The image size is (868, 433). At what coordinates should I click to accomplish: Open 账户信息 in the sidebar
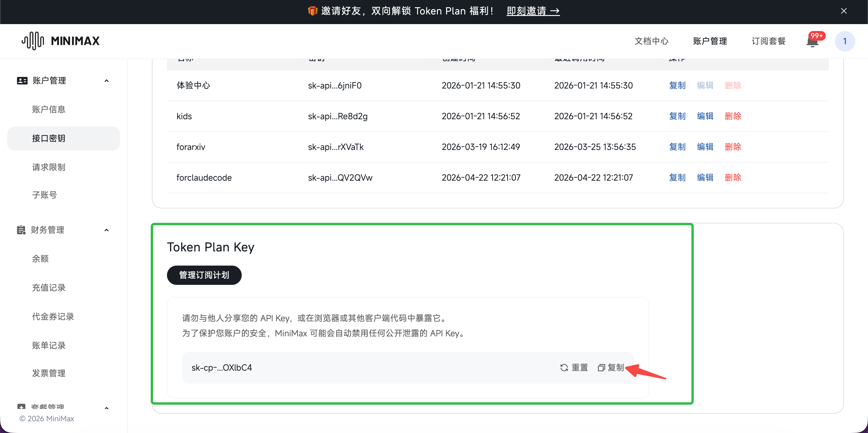pyautogui.click(x=49, y=109)
